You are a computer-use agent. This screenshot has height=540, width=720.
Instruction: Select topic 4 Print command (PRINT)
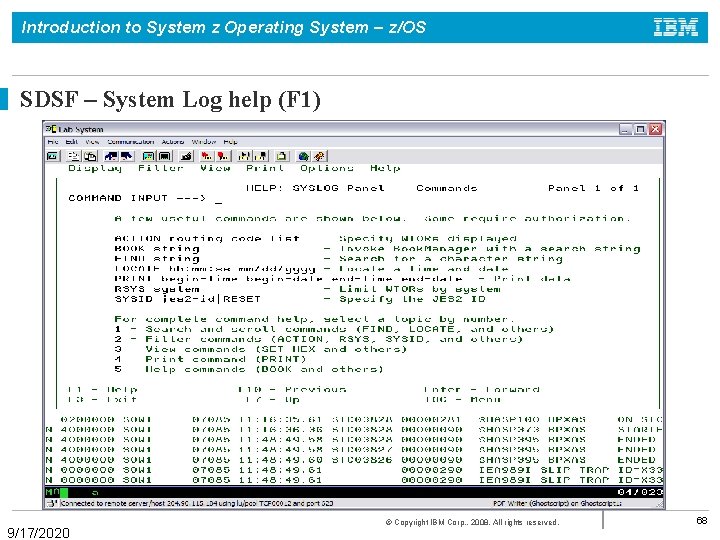(x=210, y=360)
